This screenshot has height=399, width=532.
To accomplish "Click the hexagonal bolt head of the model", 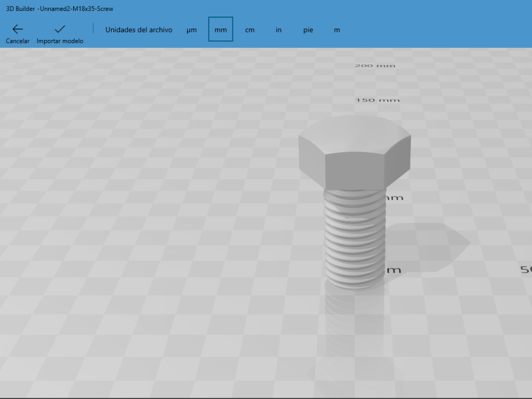I will (355, 153).
